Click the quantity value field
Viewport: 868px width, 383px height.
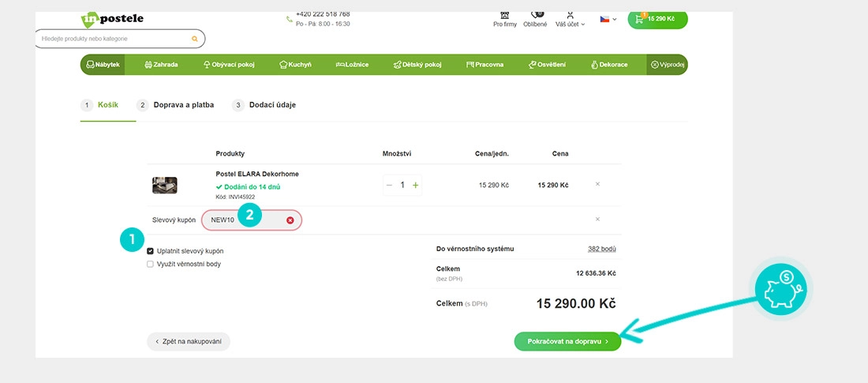(x=402, y=185)
